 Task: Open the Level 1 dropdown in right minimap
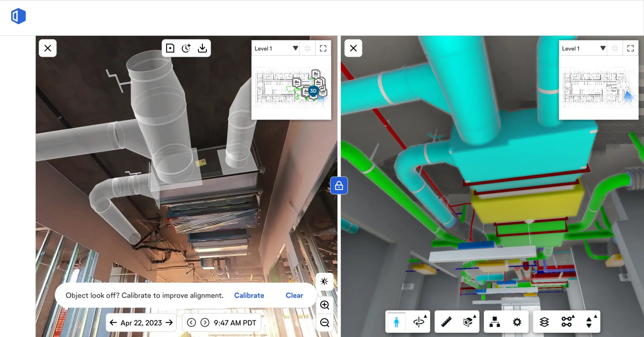[602, 48]
